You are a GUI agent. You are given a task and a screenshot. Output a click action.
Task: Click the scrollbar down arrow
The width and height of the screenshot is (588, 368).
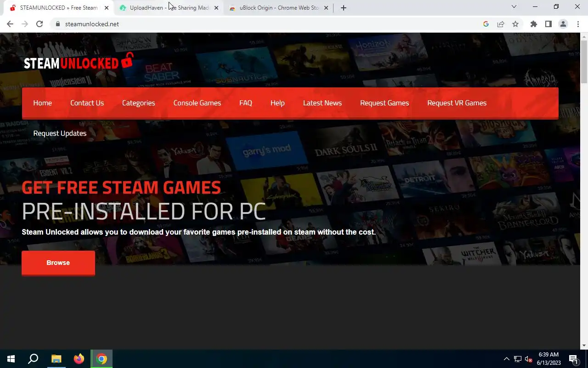coord(584,345)
